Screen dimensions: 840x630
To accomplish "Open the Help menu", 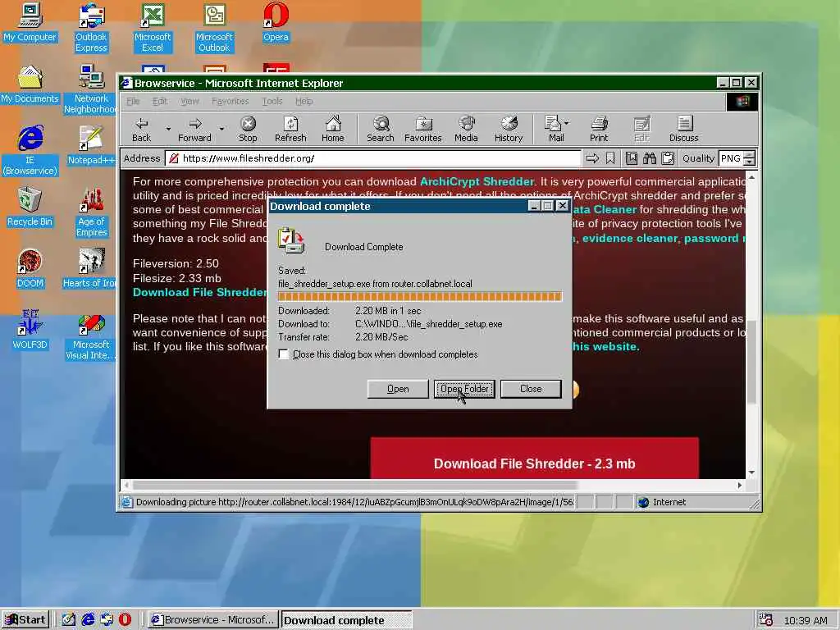I will pyautogui.click(x=304, y=101).
